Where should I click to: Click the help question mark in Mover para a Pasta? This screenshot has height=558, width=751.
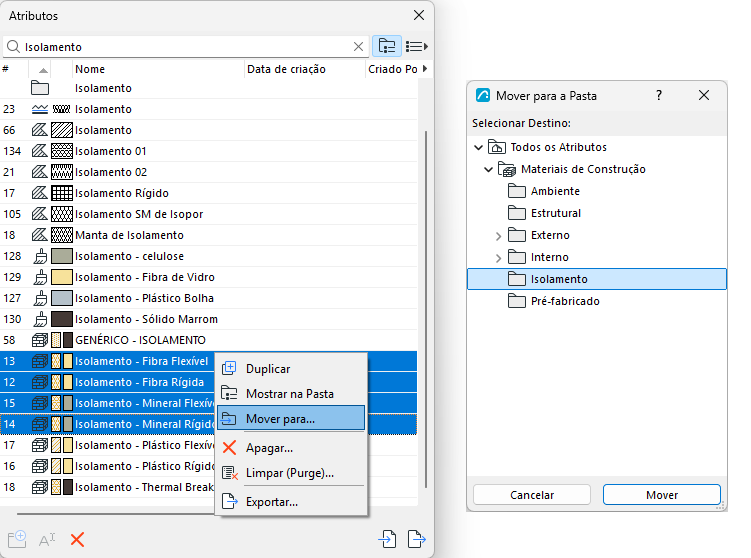click(659, 95)
